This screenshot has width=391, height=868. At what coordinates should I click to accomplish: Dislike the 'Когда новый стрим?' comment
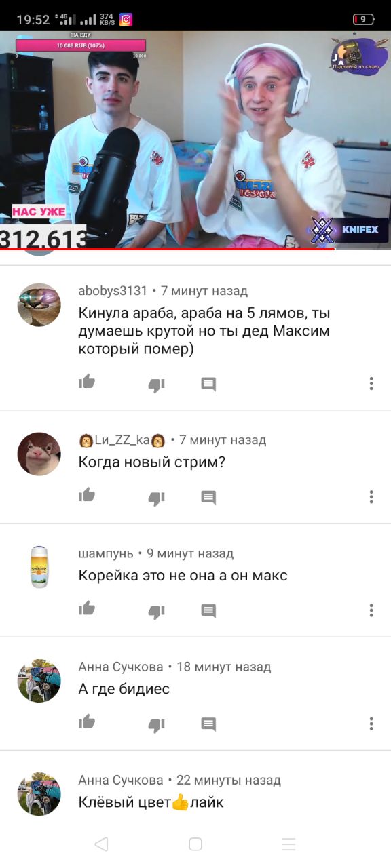(x=156, y=498)
